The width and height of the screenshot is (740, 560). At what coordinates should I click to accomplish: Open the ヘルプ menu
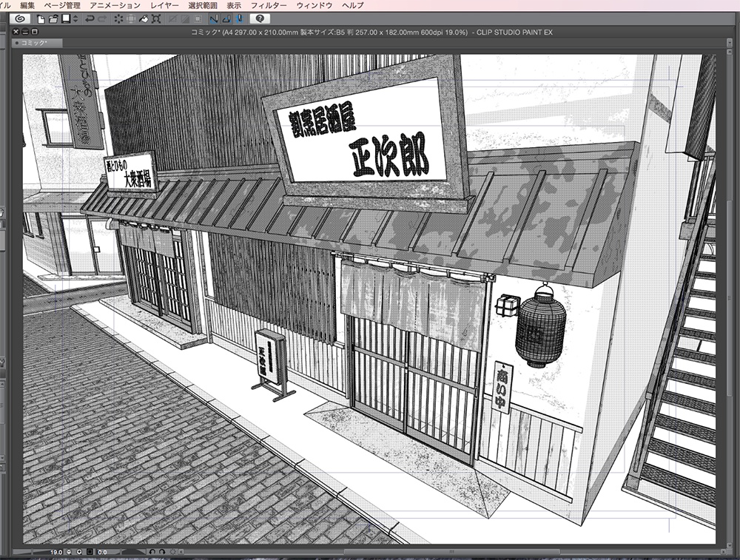coord(352,5)
